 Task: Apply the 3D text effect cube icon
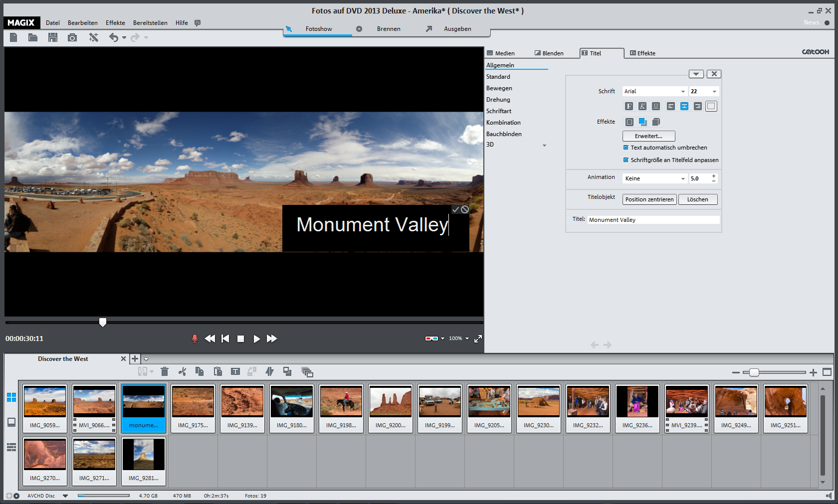coord(656,122)
